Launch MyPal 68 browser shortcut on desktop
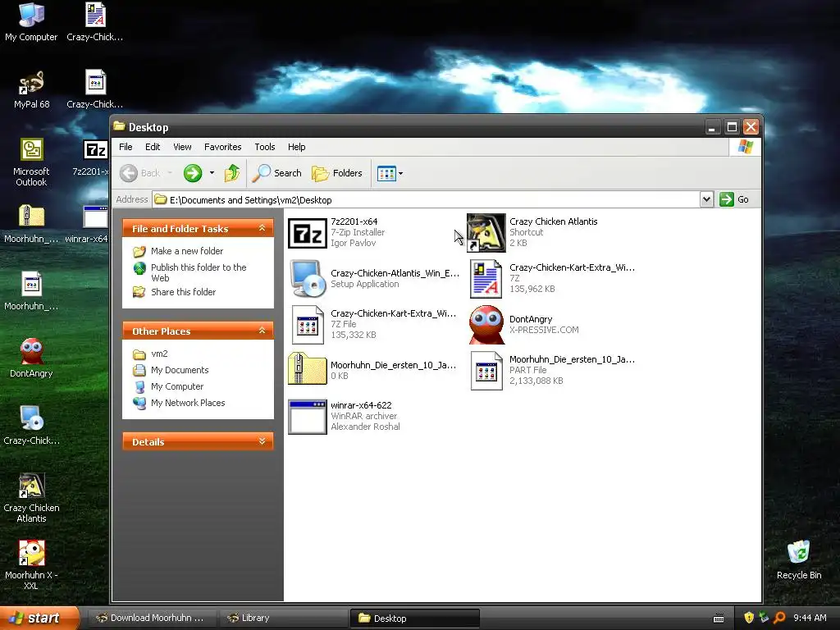This screenshot has width=840, height=630. pos(31,89)
